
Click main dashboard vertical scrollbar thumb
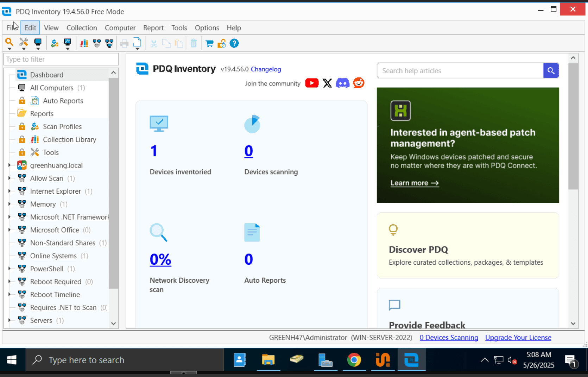pos(573,126)
